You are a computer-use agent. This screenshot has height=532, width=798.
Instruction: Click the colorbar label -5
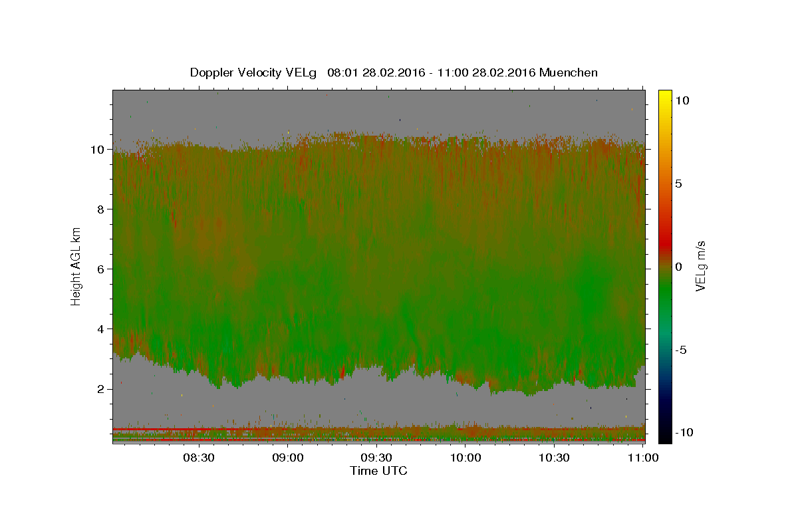pyautogui.click(x=682, y=350)
